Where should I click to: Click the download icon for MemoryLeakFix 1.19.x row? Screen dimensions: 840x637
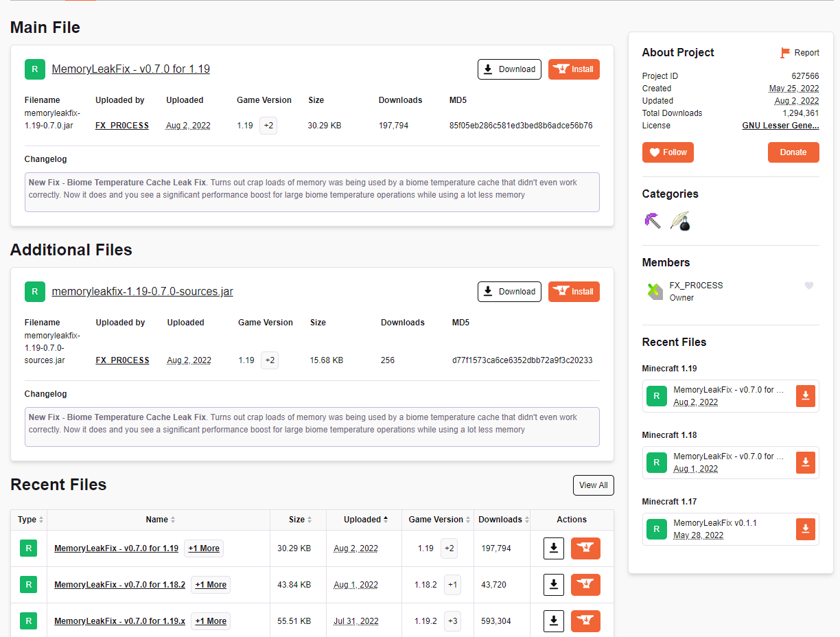point(554,621)
